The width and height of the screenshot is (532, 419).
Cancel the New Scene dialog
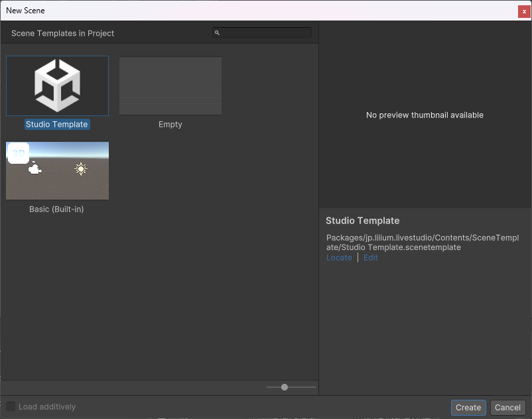[x=507, y=408]
